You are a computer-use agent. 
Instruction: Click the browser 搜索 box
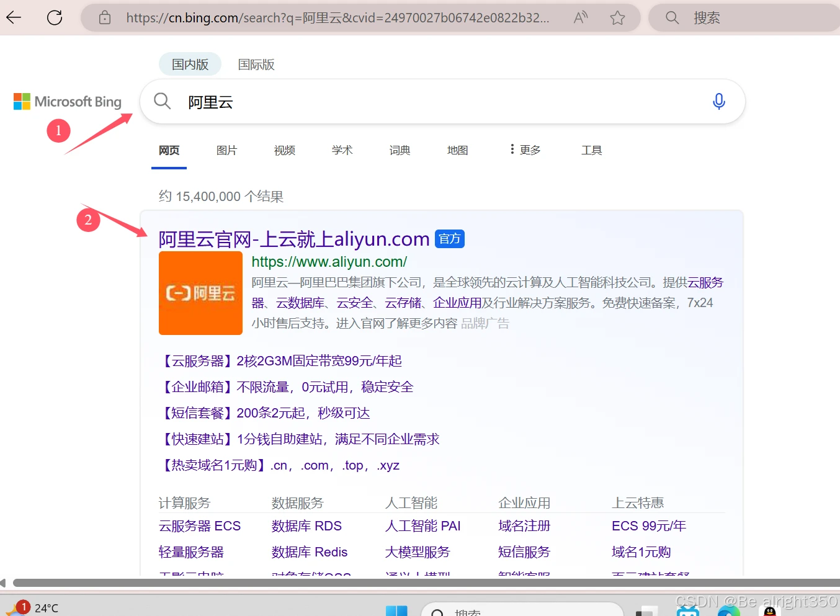pos(744,17)
